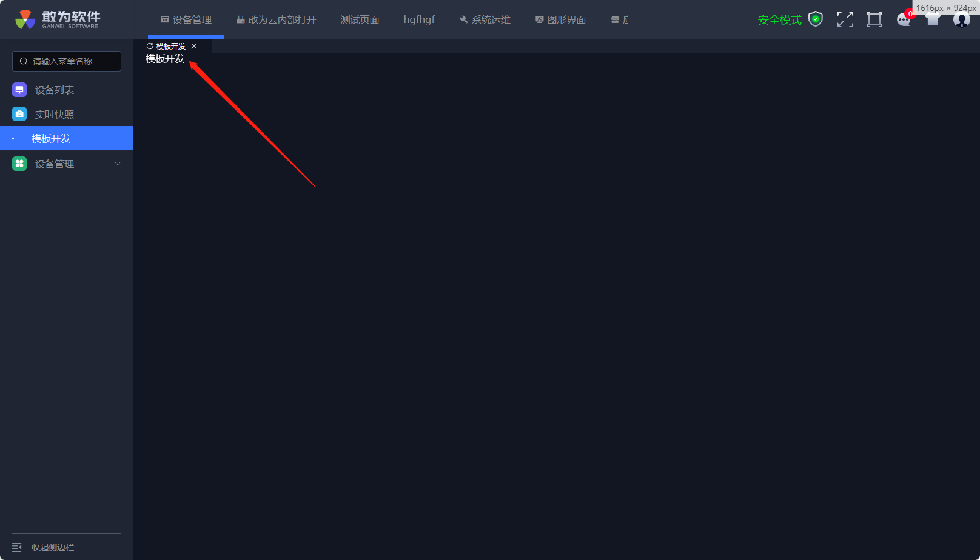Close the 模板开发 page tab
Screen dimensions: 980x560
tap(194, 46)
